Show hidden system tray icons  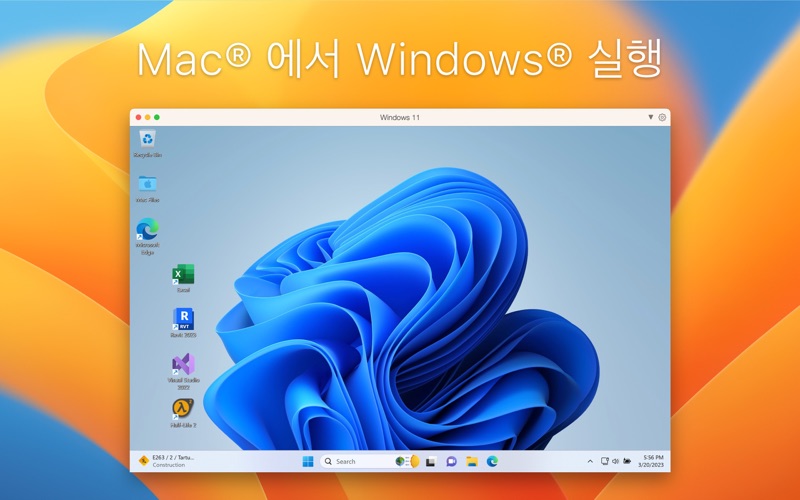(590, 461)
